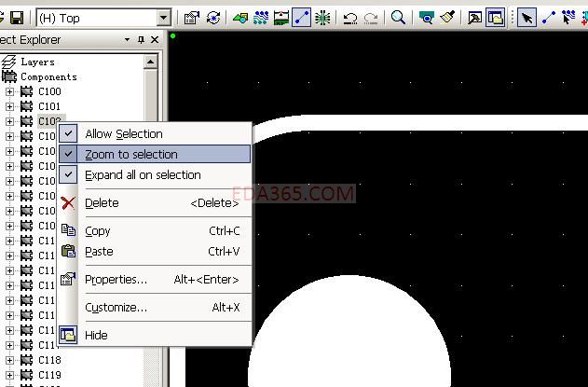Open the BGA toolbar icon
Screen dimensions: 588x387
pos(322,18)
